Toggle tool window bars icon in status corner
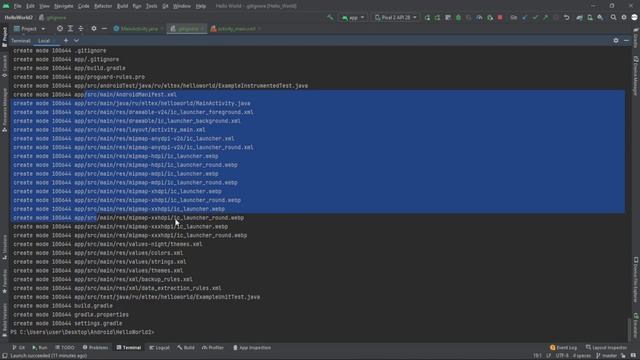640x360 pixels. point(4,356)
